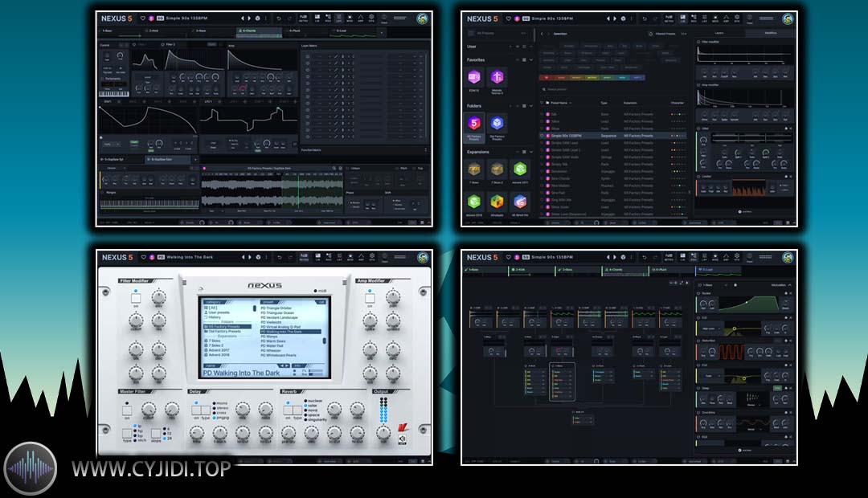The width and height of the screenshot is (868, 498).
Task: Choose PD Warm Saws in nexus display
Action: tap(273, 341)
